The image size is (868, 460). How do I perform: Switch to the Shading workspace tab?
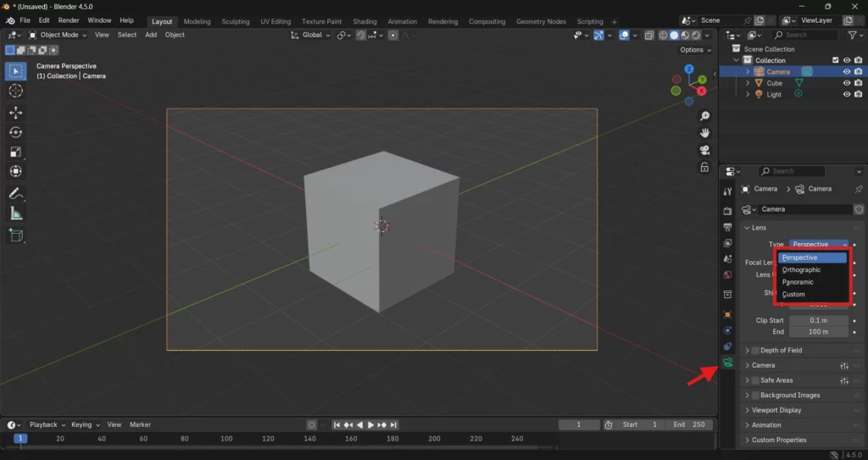pyautogui.click(x=364, y=21)
